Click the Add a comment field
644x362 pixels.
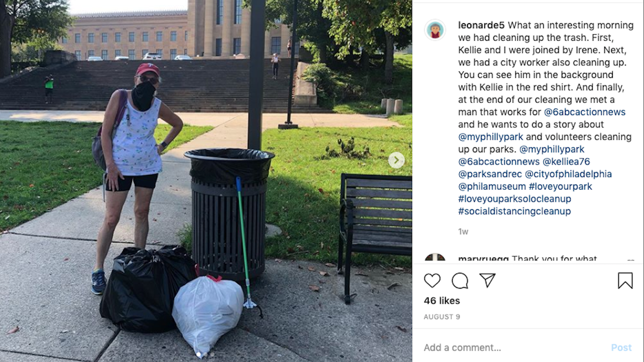click(513, 348)
